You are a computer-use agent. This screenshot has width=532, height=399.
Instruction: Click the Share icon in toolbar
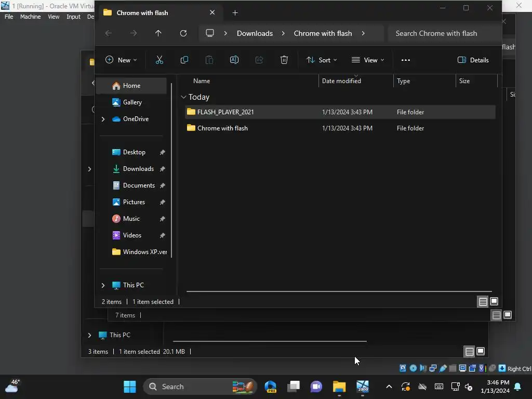pyautogui.click(x=259, y=60)
